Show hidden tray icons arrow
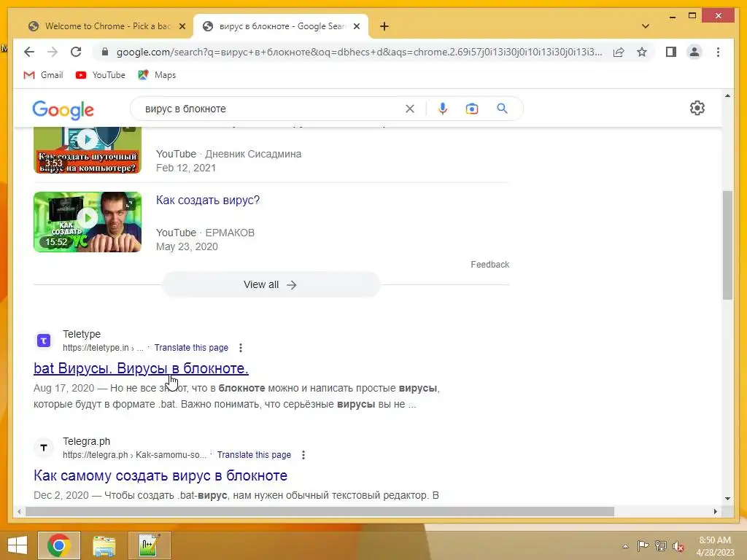 (x=625, y=546)
